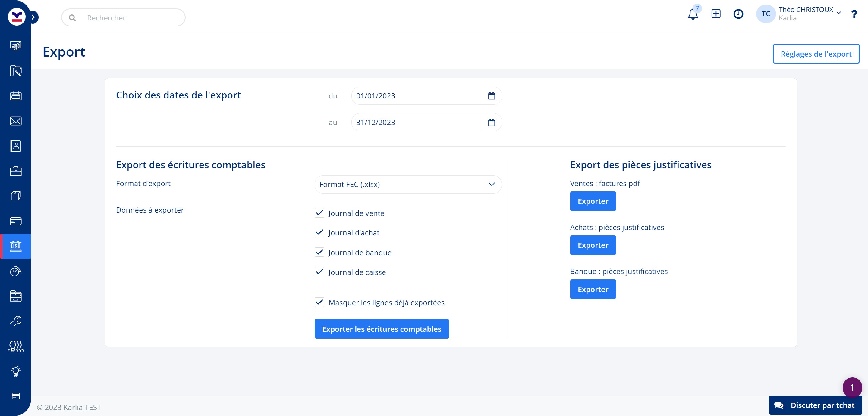This screenshot has height=416, width=868.
Task: Click Réglages de l'export button
Action: click(816, 54)
